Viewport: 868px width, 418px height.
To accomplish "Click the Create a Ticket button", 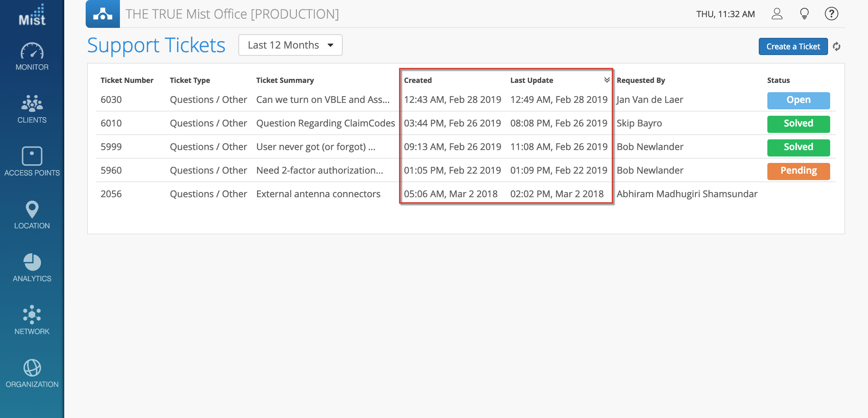I will pyautogui.click(x=793, y=46).
